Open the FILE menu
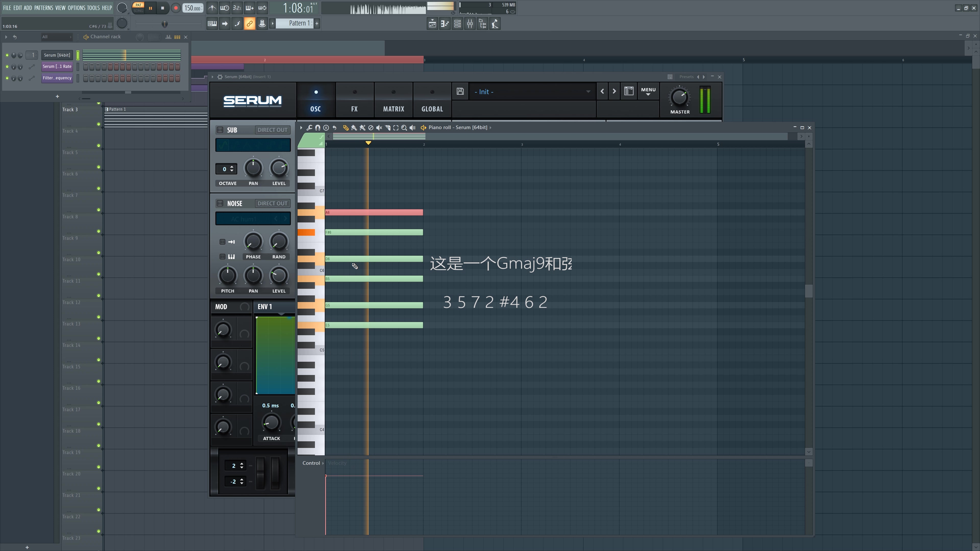 coord(7,8)
